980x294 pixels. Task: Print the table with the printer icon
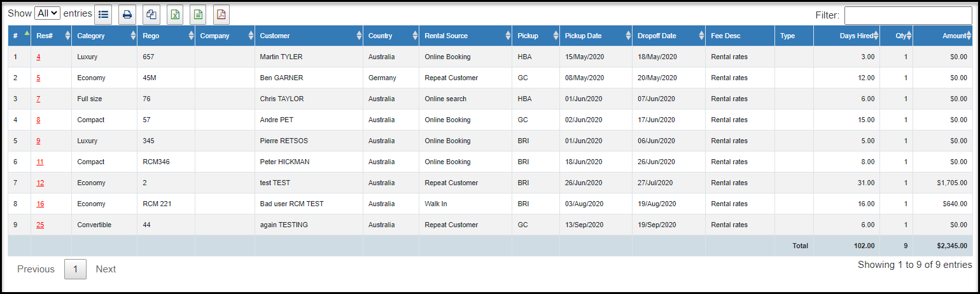[x=127, y=14]
